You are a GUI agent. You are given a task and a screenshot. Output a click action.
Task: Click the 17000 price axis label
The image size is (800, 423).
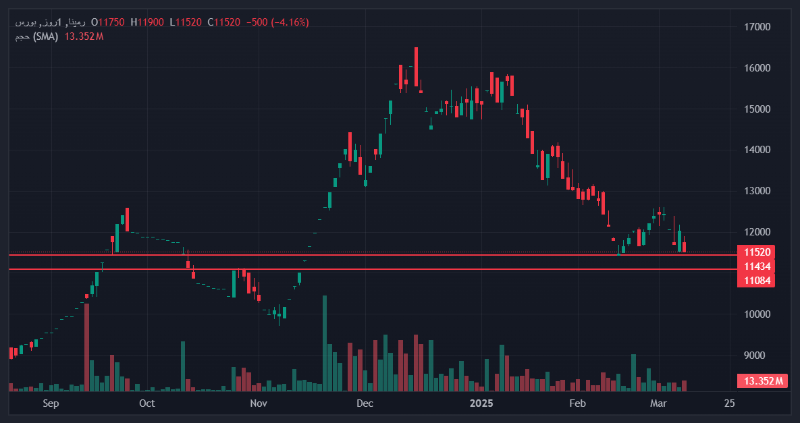pyautogui.click(x=757, y=27)
